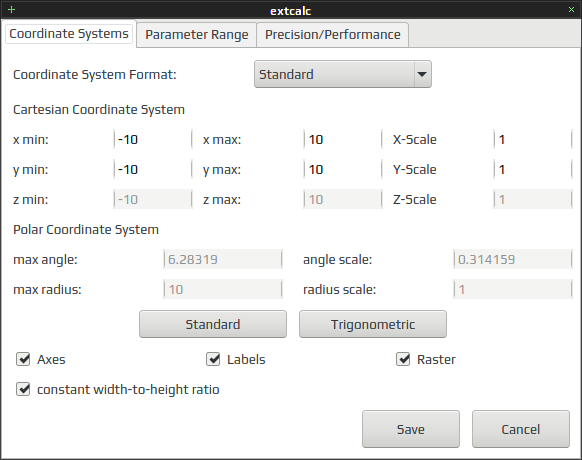Image resolution: width=582 pixels, height=460 pixels.
Task: Click the y max input field
Action: tap(343, 170)
